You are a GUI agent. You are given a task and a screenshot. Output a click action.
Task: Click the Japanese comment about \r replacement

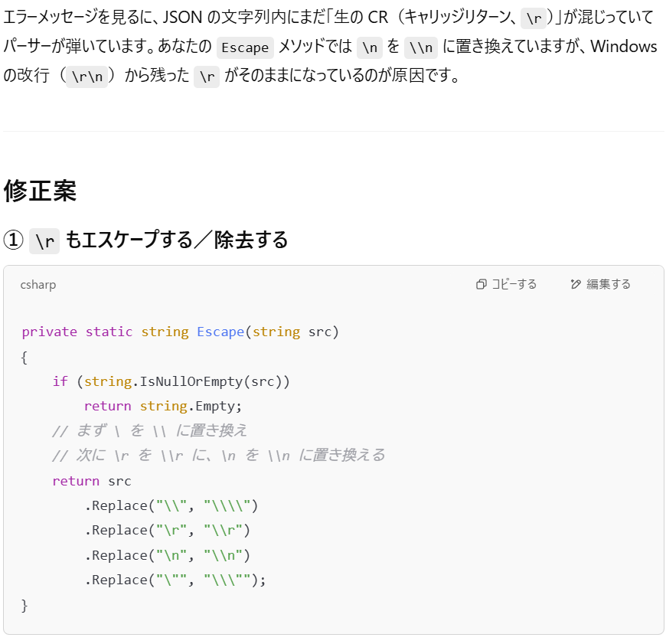tap(218, 456)
